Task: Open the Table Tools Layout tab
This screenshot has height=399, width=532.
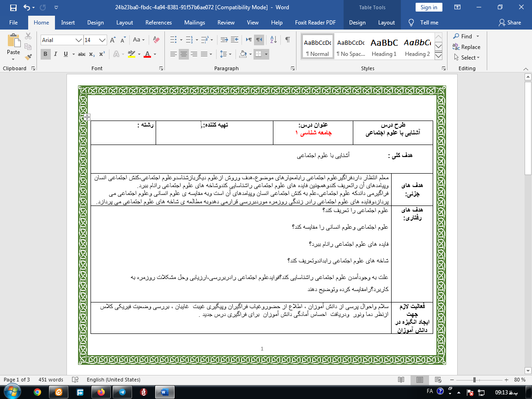Action: click(x=386, y=22)
